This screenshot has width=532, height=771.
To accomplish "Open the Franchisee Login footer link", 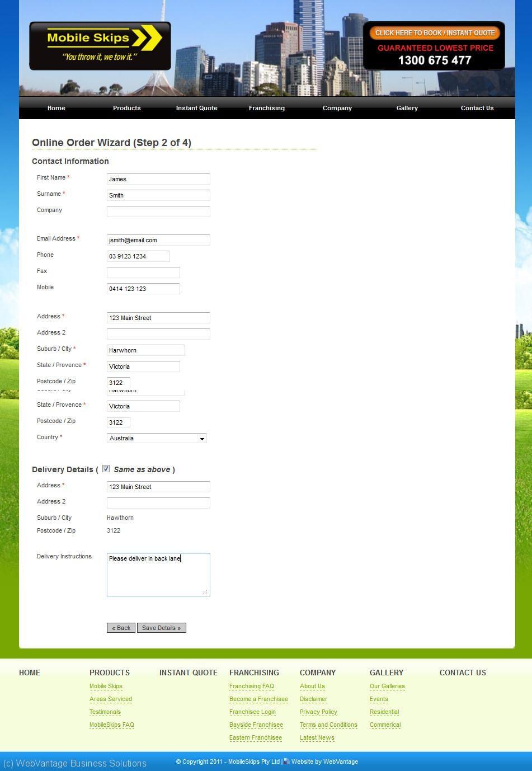I will point(252,712).
